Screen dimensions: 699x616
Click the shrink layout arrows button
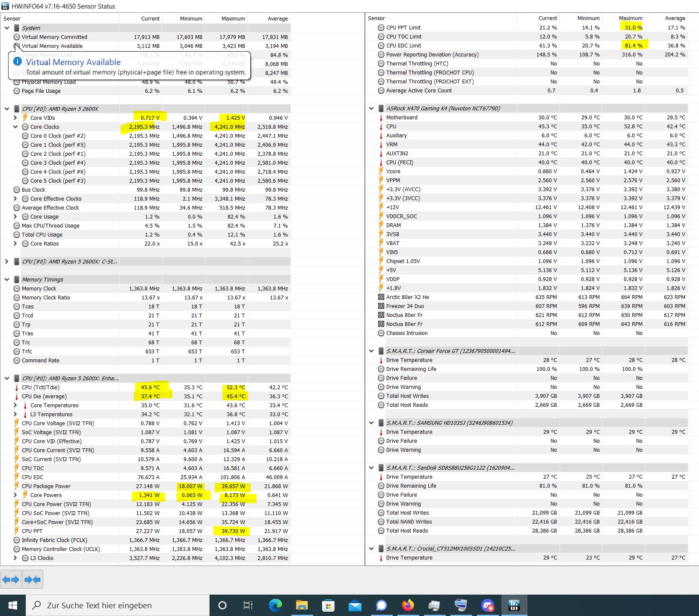click(33, 580)
